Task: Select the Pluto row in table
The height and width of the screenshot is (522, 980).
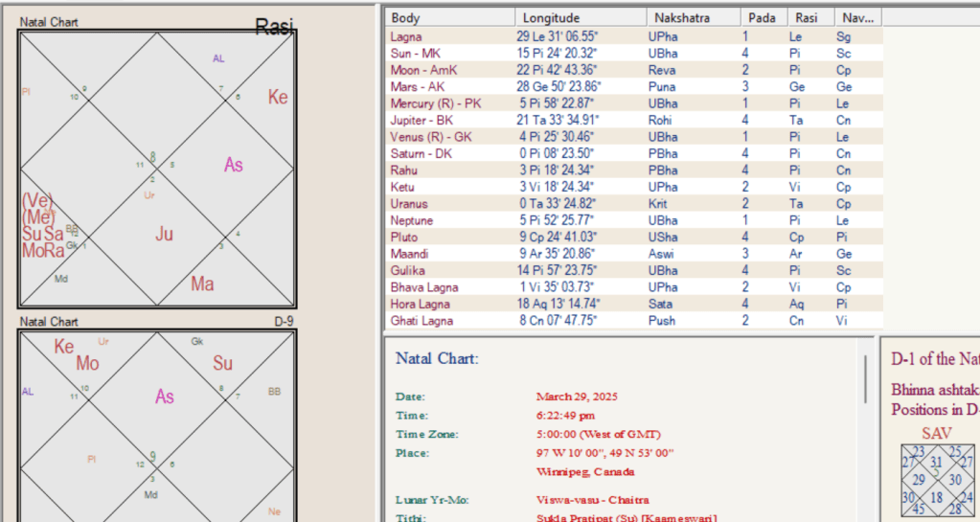Action: pos(403,237)
